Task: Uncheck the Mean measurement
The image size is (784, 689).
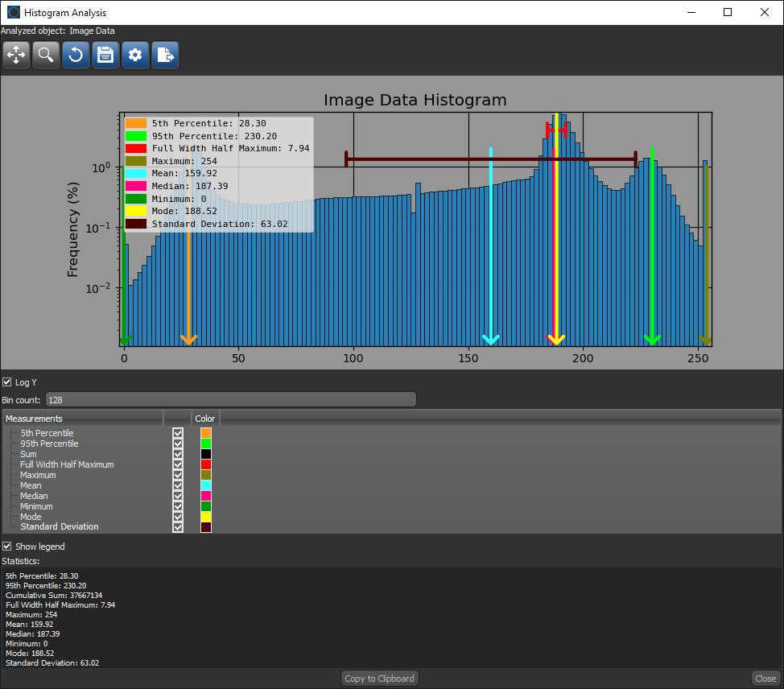Action: (x=177, y=485)
